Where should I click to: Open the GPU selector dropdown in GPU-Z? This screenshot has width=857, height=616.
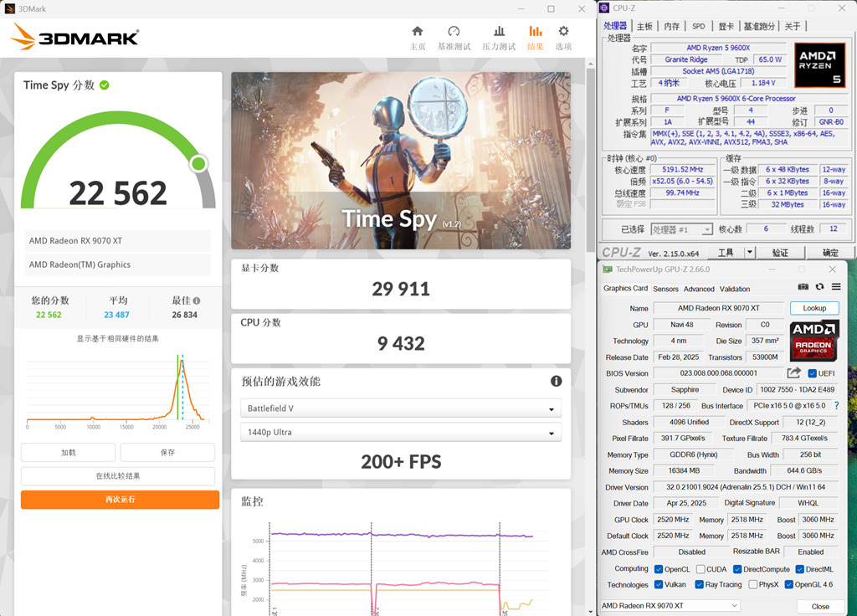pyautogui.click(x=670, y=606)
